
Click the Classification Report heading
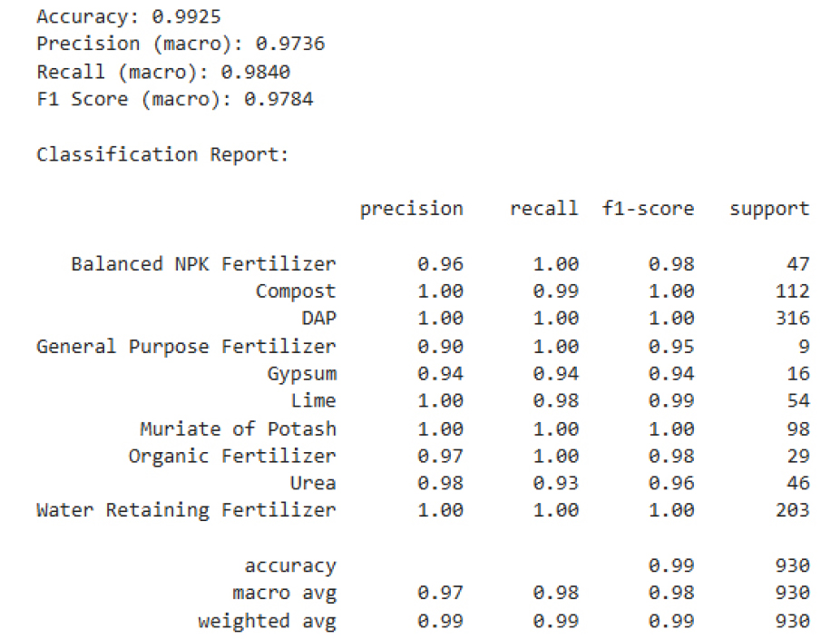click(162, 155)
